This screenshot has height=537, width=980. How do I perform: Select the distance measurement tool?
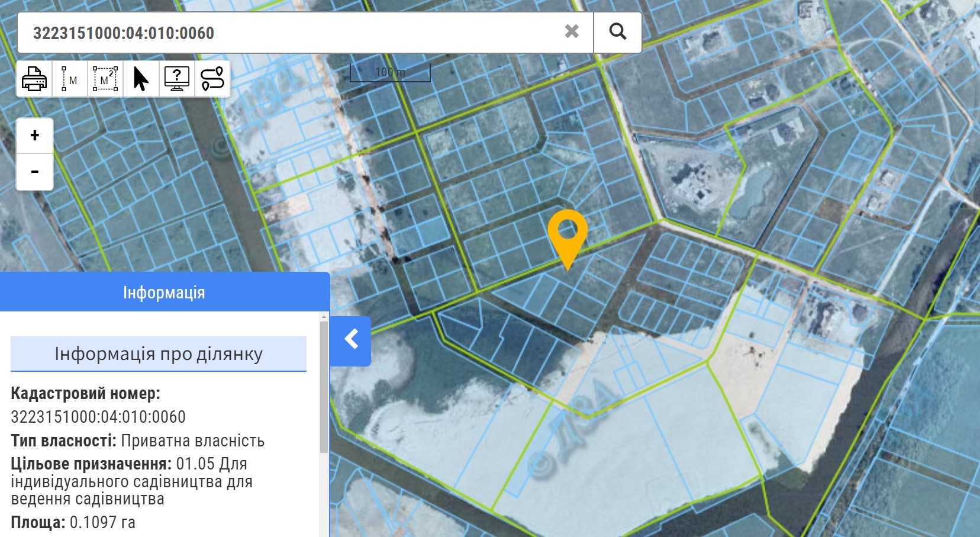[70, 79]
